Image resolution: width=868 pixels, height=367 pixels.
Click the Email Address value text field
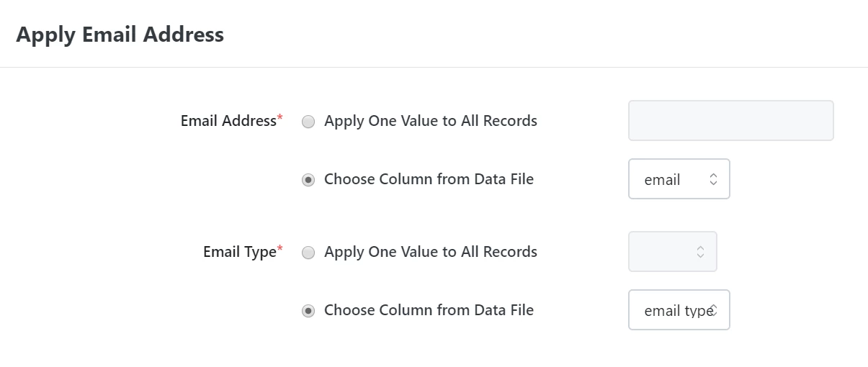coord(730,121)
